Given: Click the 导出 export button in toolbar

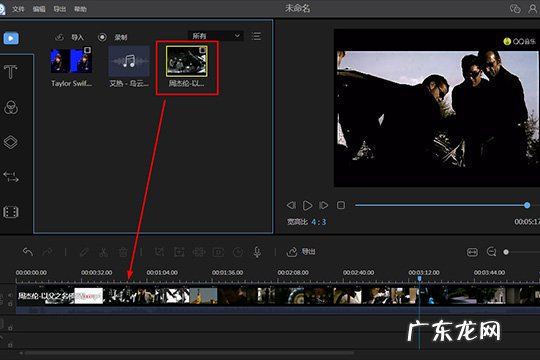Looking at the screenshot, I should point(301,252).
